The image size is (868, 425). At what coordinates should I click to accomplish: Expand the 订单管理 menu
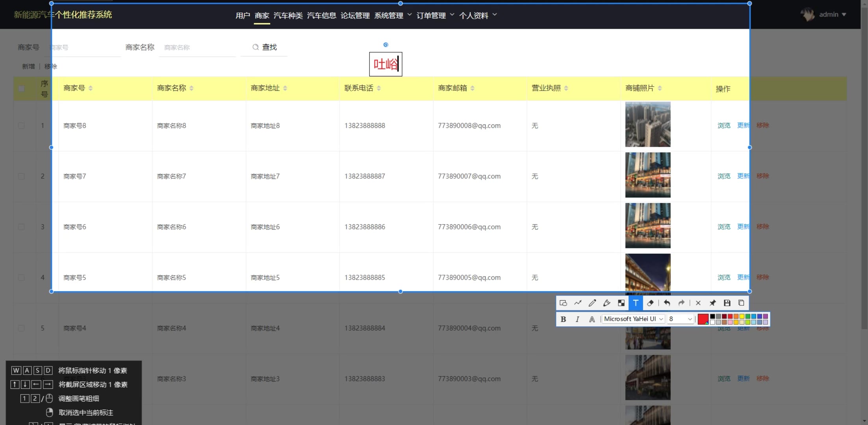point(435,15)
